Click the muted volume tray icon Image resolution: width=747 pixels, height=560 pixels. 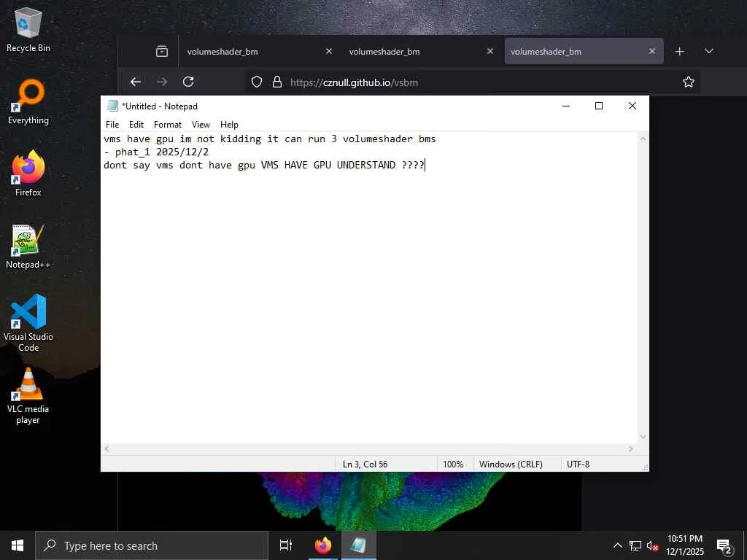coord(652,545)
